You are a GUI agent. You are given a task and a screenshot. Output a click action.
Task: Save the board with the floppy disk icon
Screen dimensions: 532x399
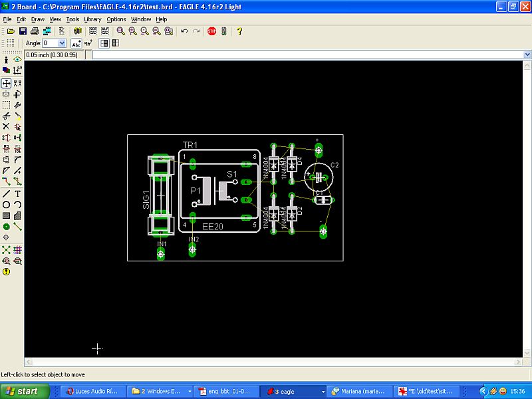(23, 31)
